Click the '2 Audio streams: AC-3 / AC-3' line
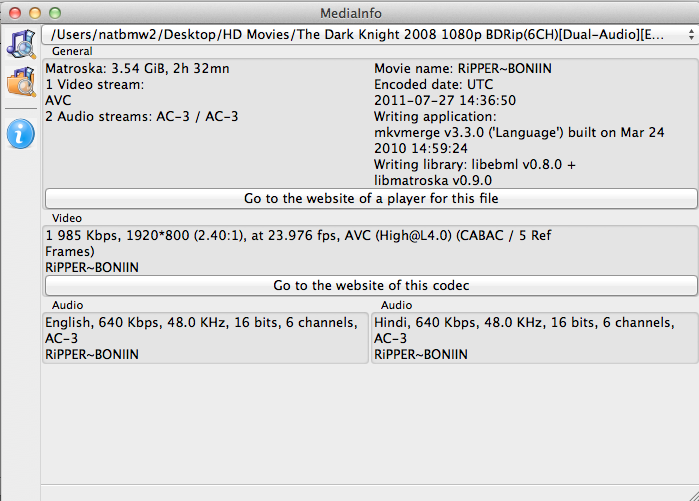Image resolution: width=699 pixels, height=501 pixels. coord(142,117)
